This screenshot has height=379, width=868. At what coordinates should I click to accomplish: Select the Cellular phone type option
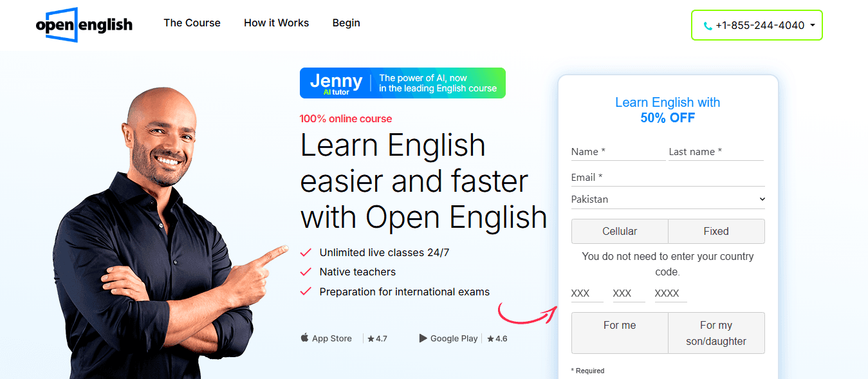619,231
